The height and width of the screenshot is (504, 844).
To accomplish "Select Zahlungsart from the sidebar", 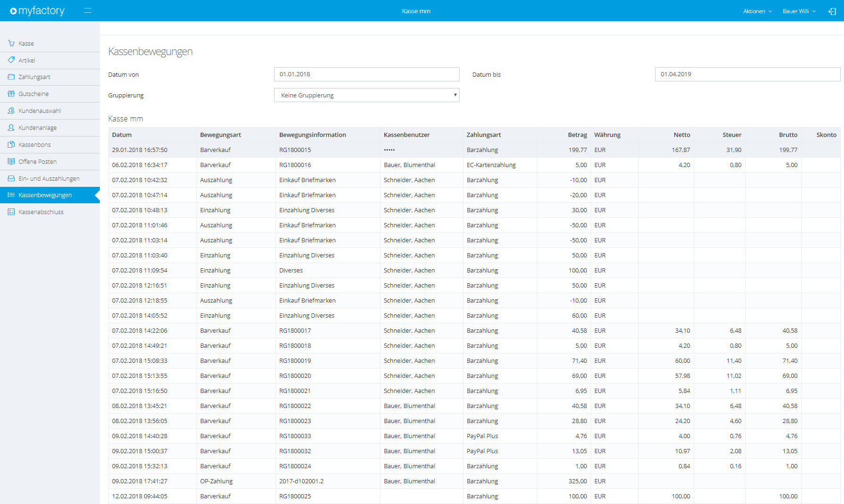I will pyautogui.click(x=50, y=77).
